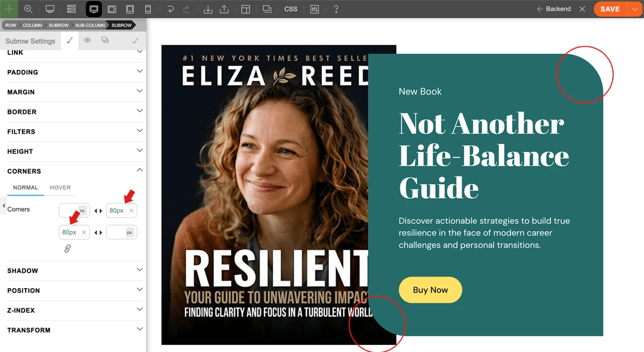This screenshot has width=644, height=352.
Task: Click the import download icon
Action: (x=208, y=9)
